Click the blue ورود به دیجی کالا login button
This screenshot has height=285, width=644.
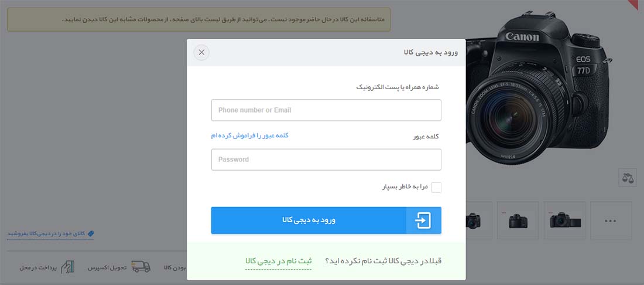[326, 220]
